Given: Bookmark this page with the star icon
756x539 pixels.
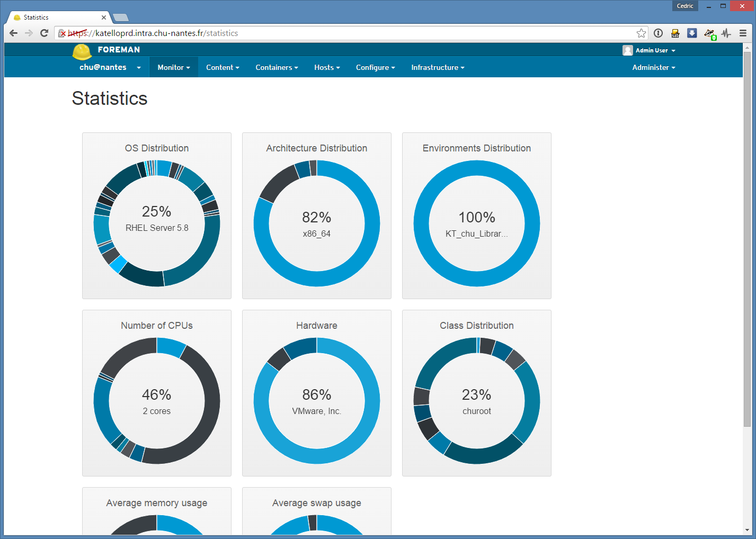Looking at the screenshot, I should pyautogui.click(x=641, y=33).
